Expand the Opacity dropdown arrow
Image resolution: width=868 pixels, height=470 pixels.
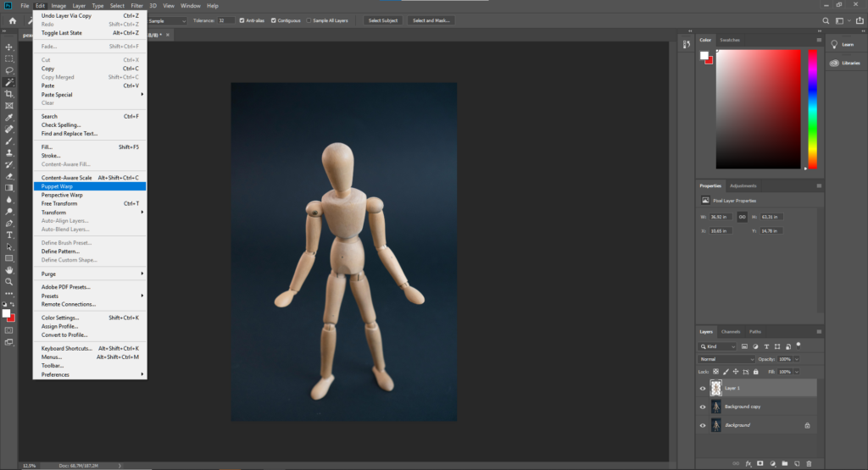click(x=798, y=359)
